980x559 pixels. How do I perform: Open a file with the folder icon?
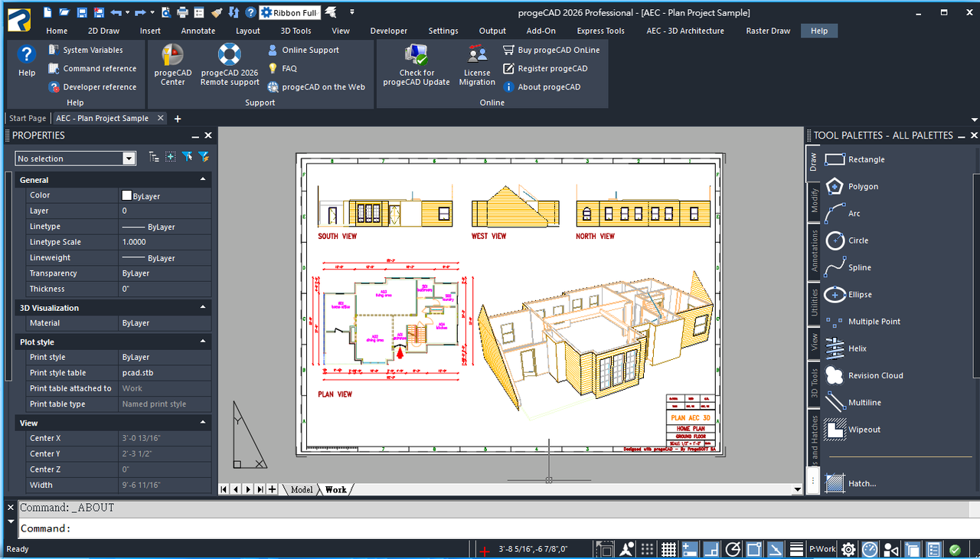tap(64, 12)
